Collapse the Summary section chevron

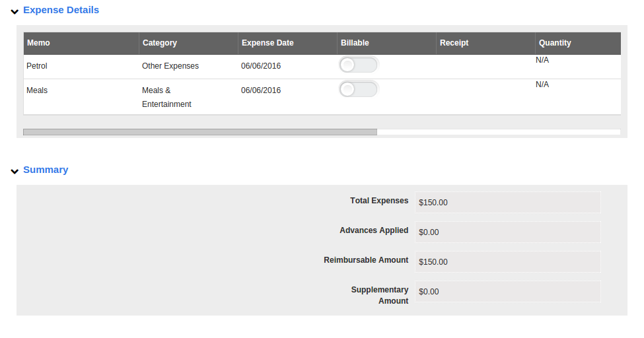tap(15, 171)
